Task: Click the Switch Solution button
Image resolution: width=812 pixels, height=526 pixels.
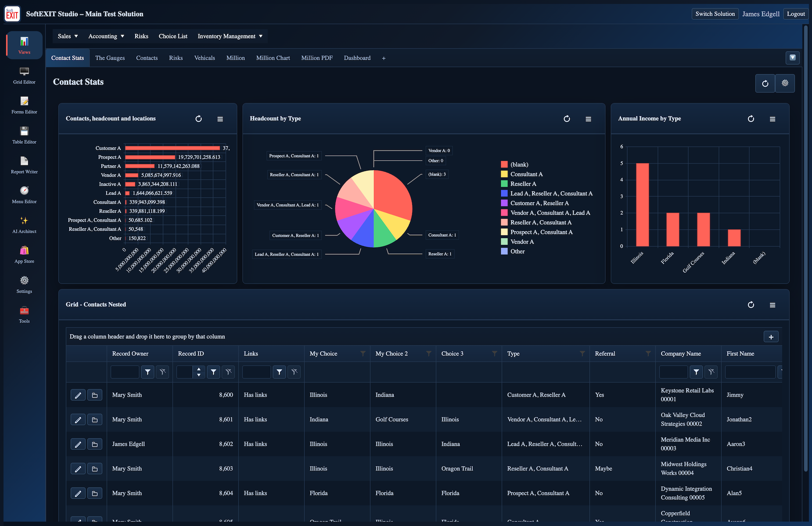Action: click(715, 14)
